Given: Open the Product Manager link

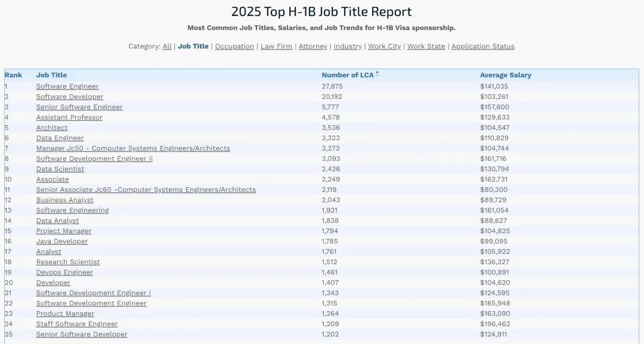Looking at the screenshot, I should (66, 314).
